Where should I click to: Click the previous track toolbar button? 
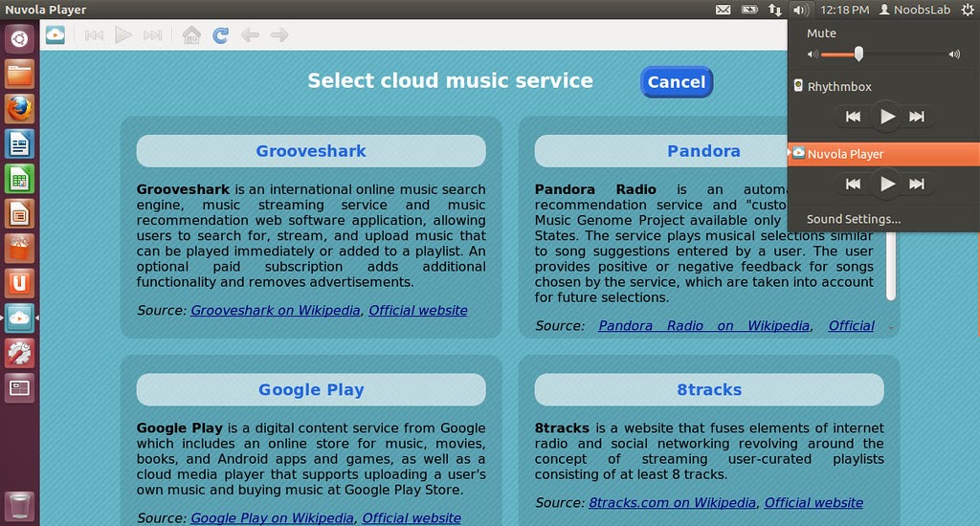click(x=94, y=35)
